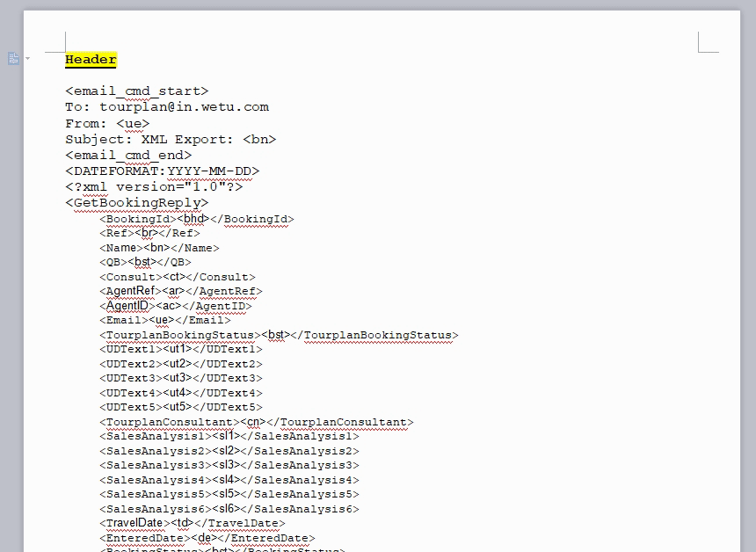Click the SalesAnalysis1 line

click(x=229, y=436)
